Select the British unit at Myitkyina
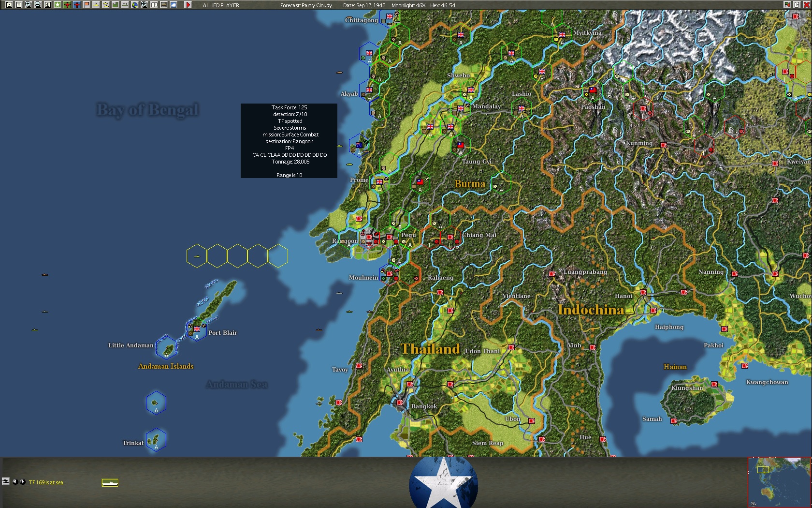Viewport: 812px width, 508px height. tap(562, 35)
